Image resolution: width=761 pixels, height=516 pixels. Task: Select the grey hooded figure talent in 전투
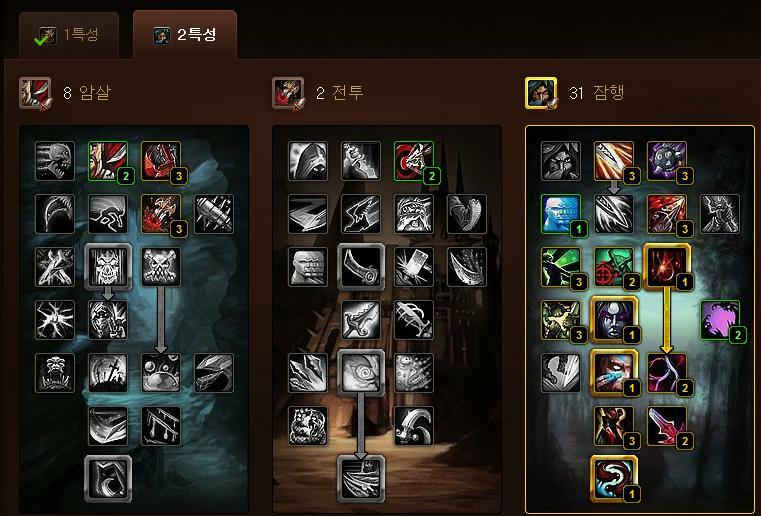tap(308, 161)
